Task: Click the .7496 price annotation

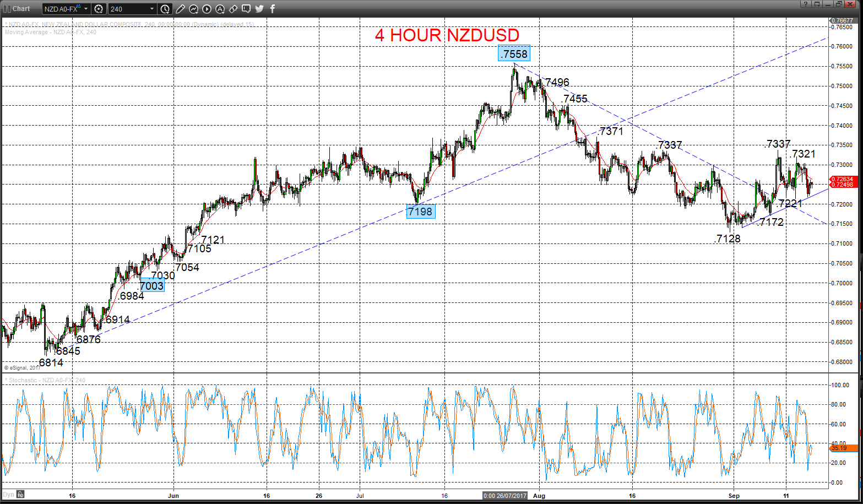Action: coord(556,82)
